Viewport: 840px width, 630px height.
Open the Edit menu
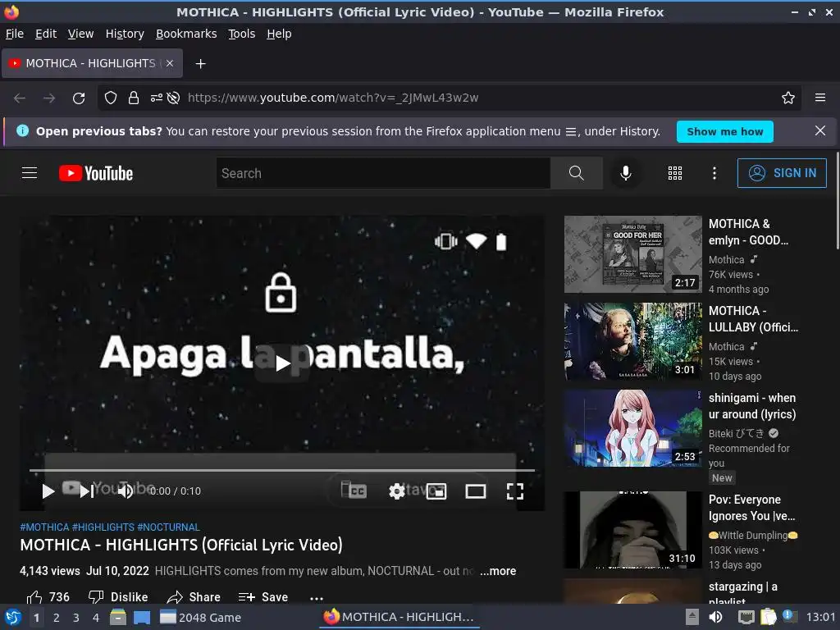tap(46, 34)
